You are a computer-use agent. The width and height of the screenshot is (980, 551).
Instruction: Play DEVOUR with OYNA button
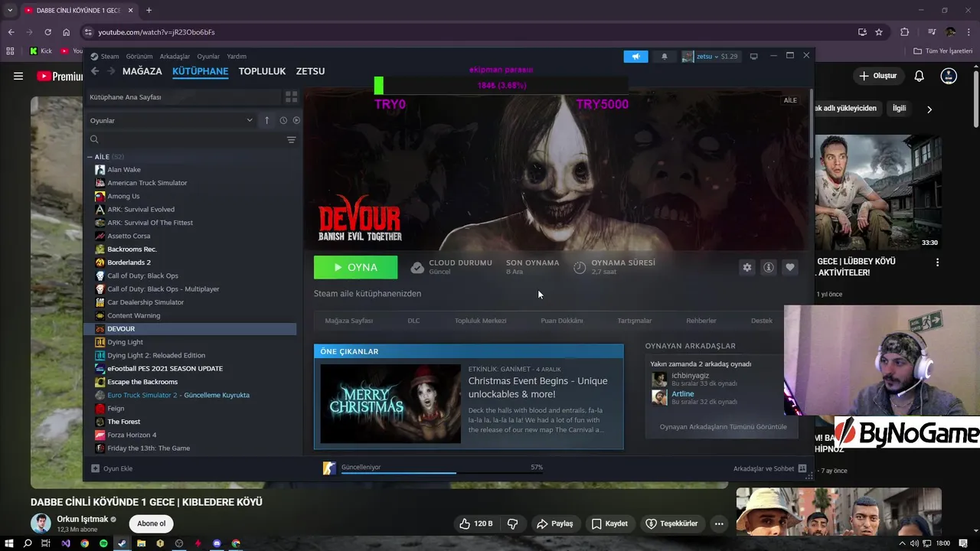(356, 267)
